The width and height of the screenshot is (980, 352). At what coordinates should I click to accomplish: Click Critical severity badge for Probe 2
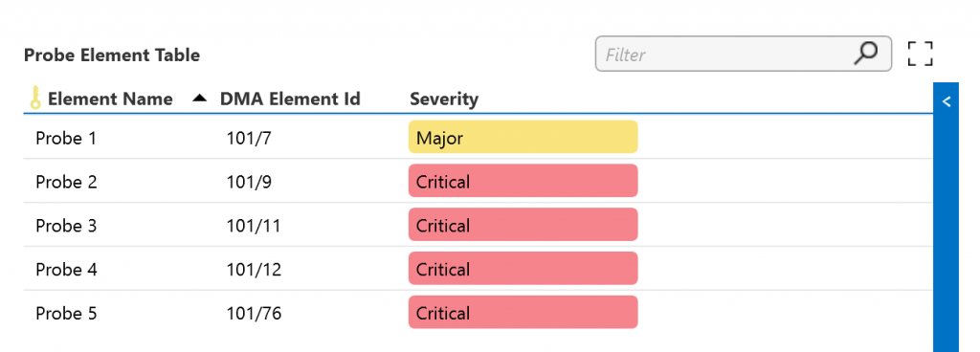pos(523,181)
